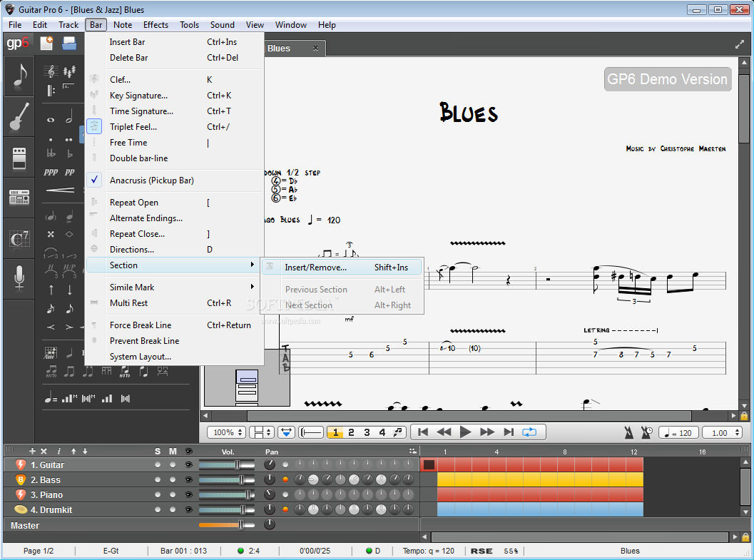Choose Insert/Remove... in Section submenu
This screenshot has width=754, height=560.
point(342,268)
